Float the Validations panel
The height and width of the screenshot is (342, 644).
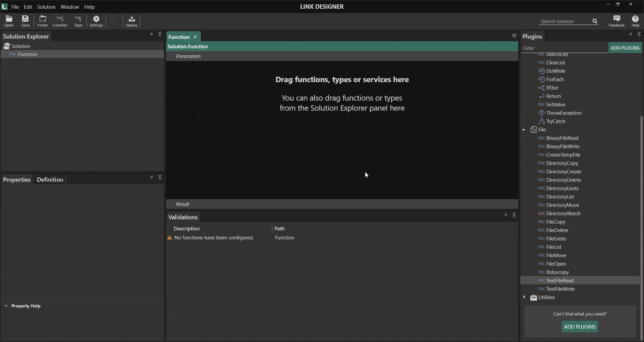(x=505, y=215)
